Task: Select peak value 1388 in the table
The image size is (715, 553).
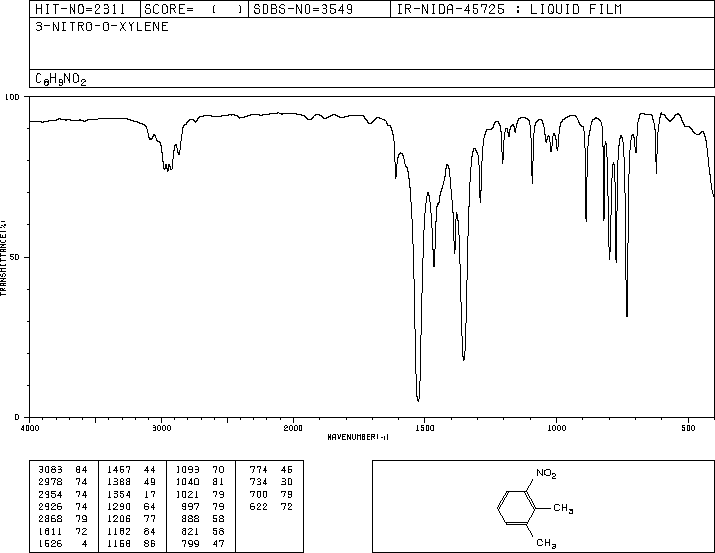Action: coord(119,482)
